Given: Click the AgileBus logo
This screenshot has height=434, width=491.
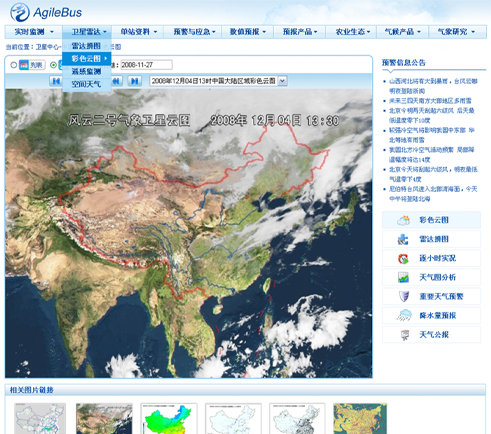Looking at the screenshot, I should [x=46, y=12].
